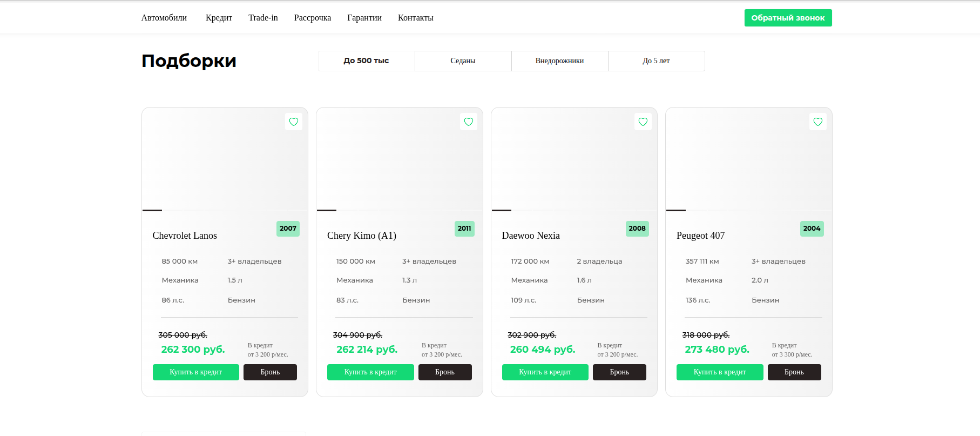Switch to the До 500 тыс tab
This screenshot has height=436, width=980.
pos(367,61)
